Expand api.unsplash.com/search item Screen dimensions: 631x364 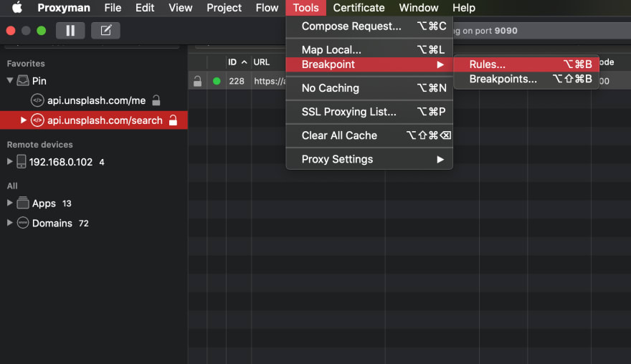click(24, 120)
